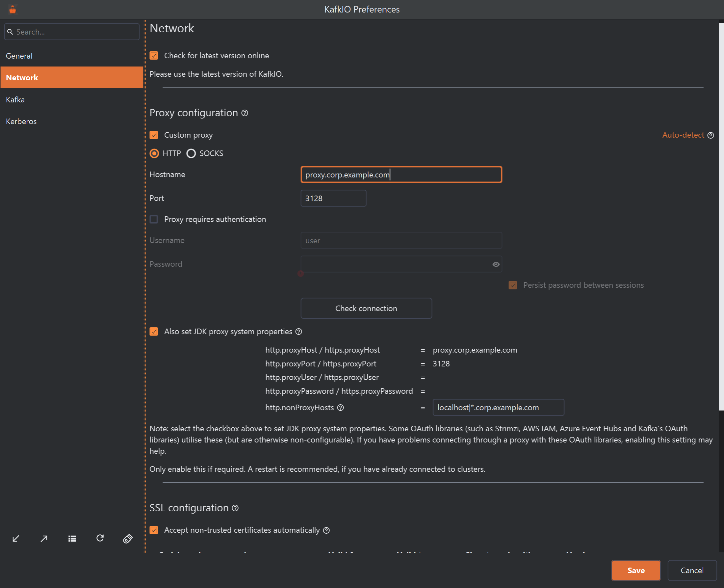This screenshot has height=588, width=724.
Task: Click the Auto-detect link
Action: click(683, 135)
